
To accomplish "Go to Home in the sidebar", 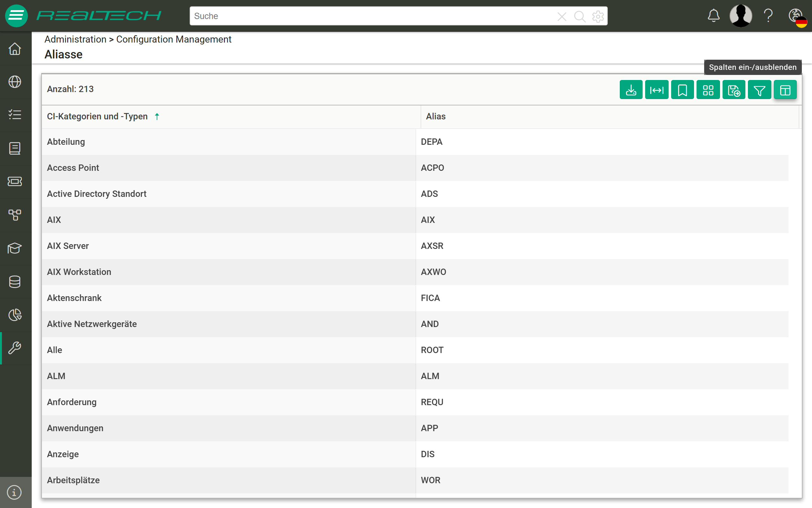I will (15, 49).
